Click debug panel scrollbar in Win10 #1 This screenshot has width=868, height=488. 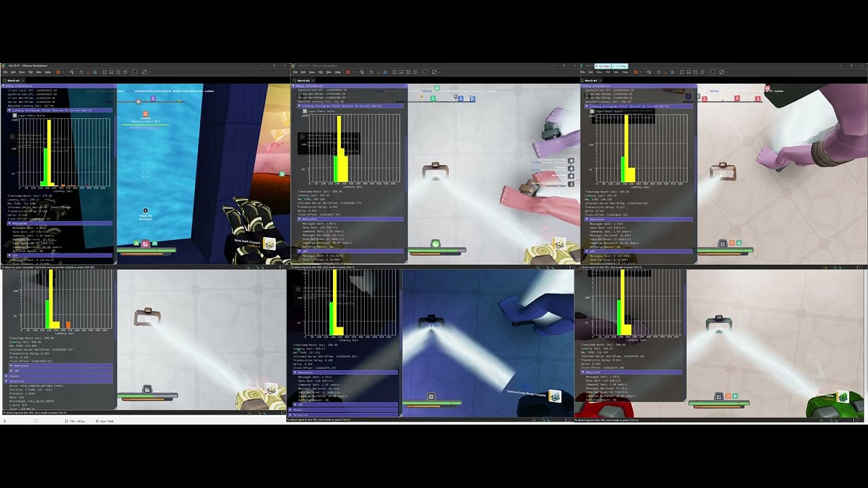[x=115, y=136]
